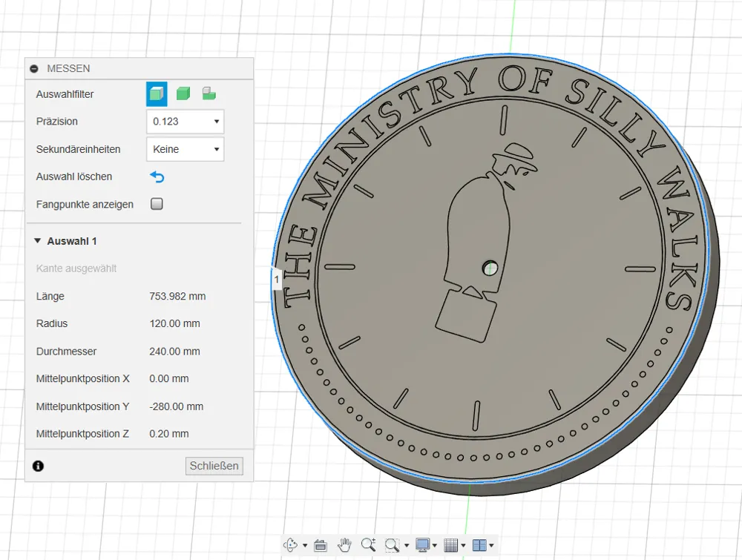Enable the Fangpunkte anzeigen checkbox
Screen dimensions: 742x560
pos(157,204)
